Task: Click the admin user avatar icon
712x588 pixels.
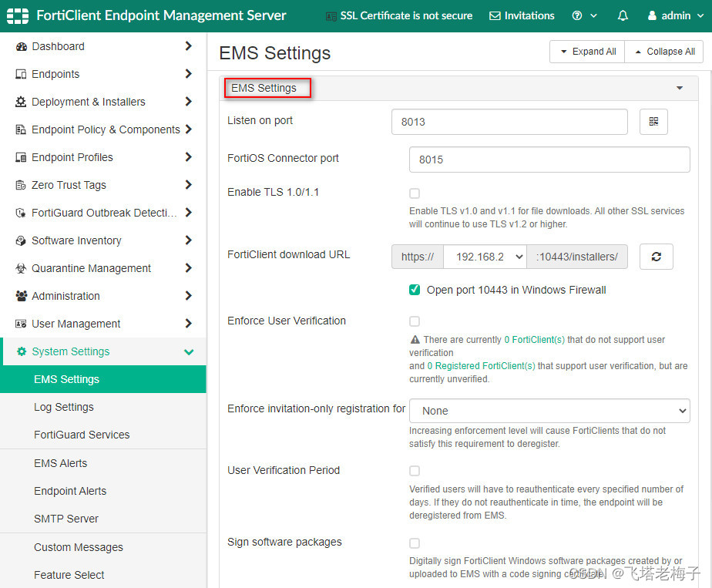Action: (x=652, y=16)
